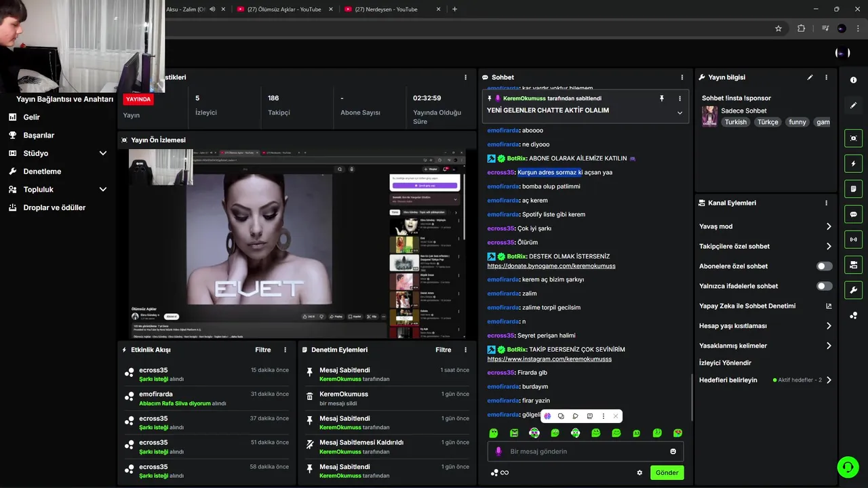Open the donate.bynogame.com link in chat
The height and width of the screenshot is (488, 868).
[x=551, y=266]
